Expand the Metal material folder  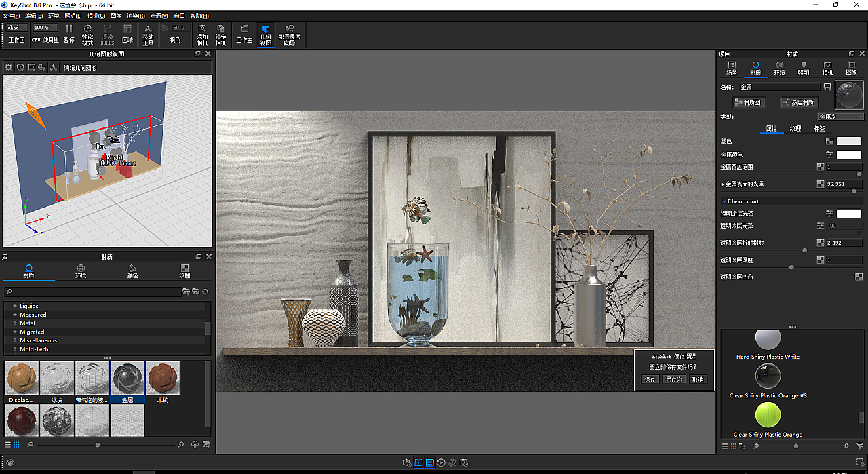15,323
